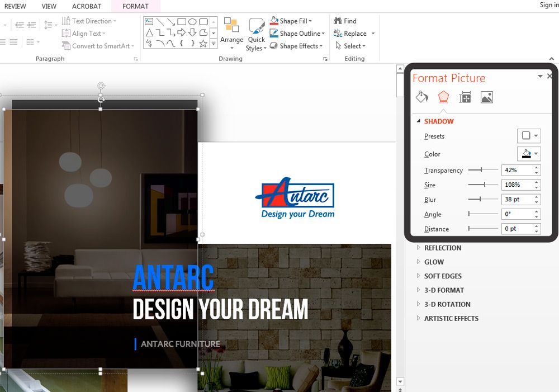559x392 pixels.
Task: Decrease the list indent level
Action: [19, 25]
